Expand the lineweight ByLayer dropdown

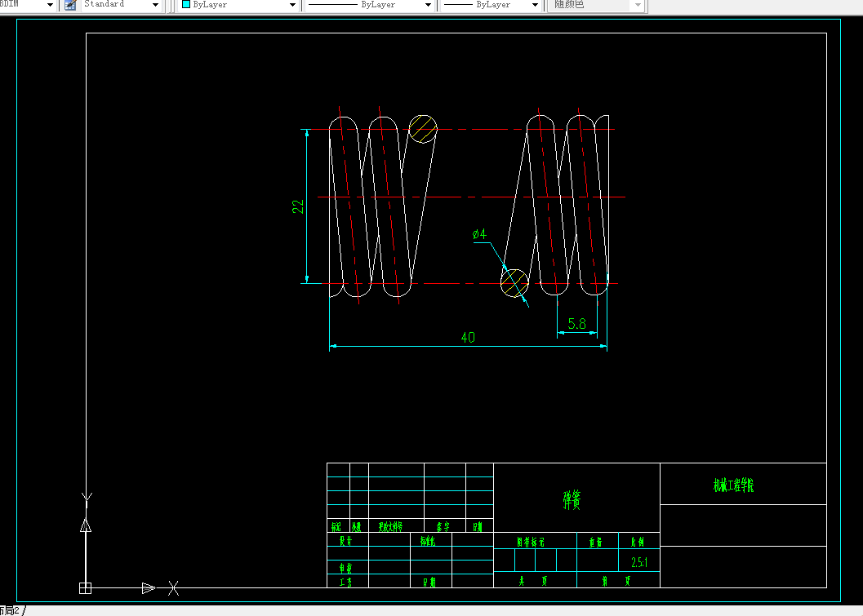(x=492, y=4)
